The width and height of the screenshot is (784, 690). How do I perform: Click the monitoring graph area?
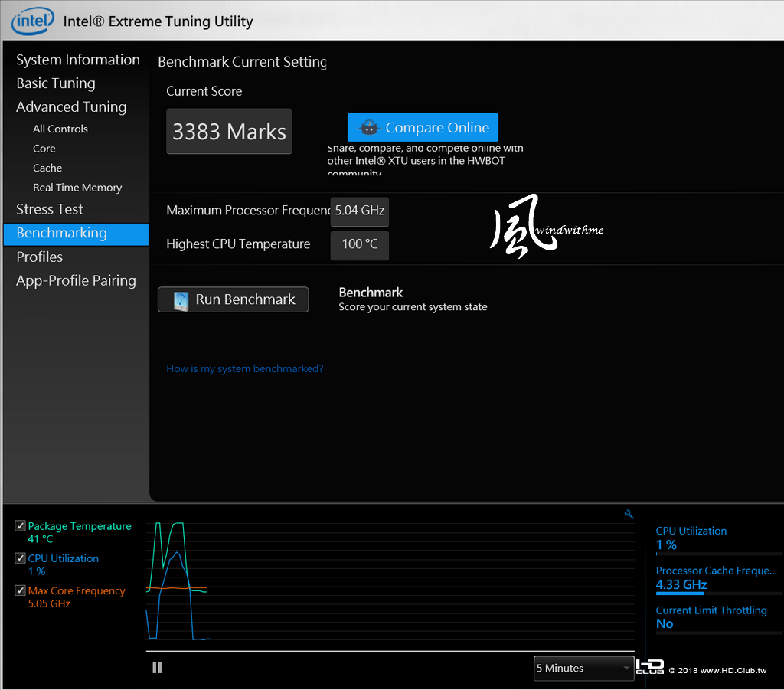390,583
